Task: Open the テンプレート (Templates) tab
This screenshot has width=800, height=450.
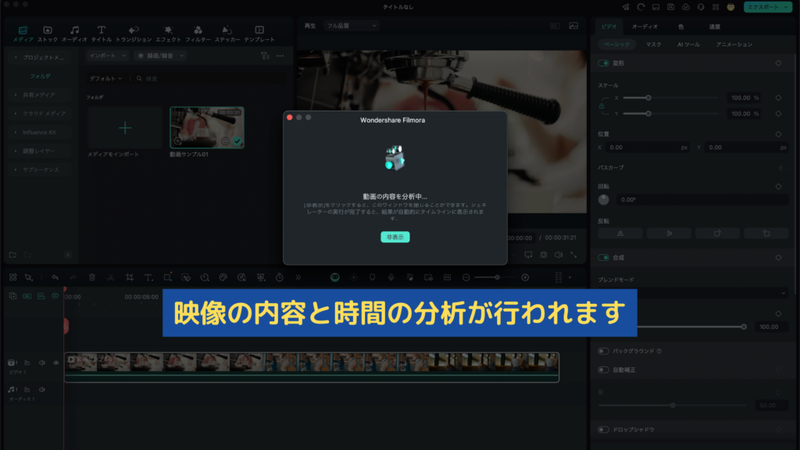Action: click(x=259, y=34)
